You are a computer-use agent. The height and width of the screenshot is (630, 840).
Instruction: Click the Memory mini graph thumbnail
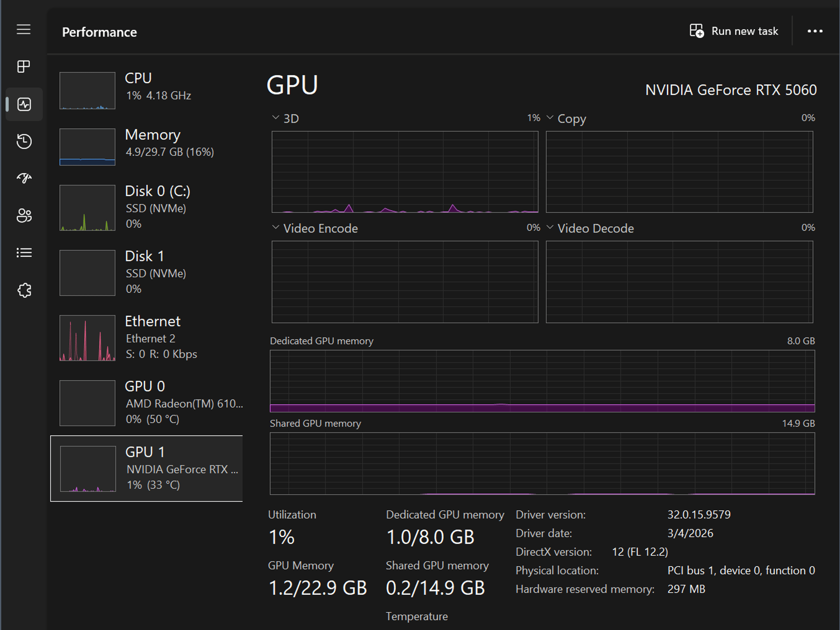pos(87,147)
